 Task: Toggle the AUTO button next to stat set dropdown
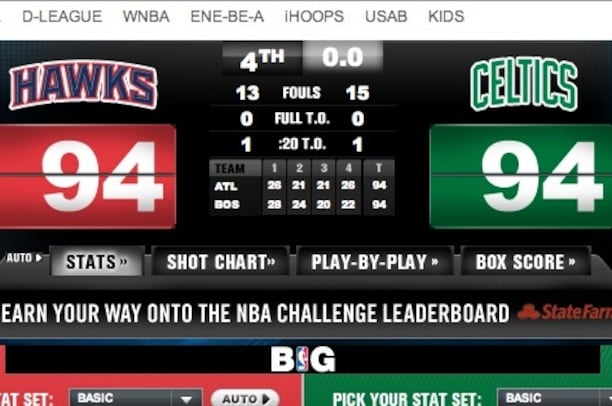245,398
